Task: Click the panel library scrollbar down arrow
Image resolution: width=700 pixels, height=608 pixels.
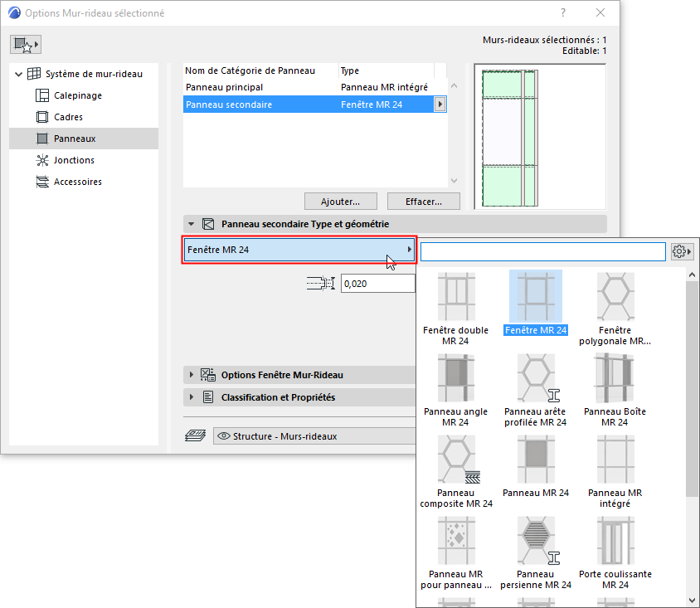Action: tap(693, 601)
